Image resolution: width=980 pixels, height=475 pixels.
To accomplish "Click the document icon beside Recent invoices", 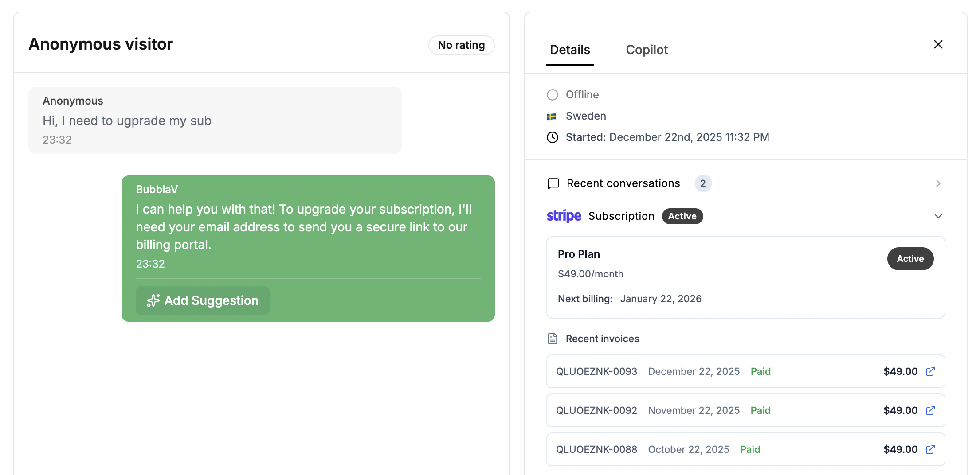I will (x=552, y=338).
